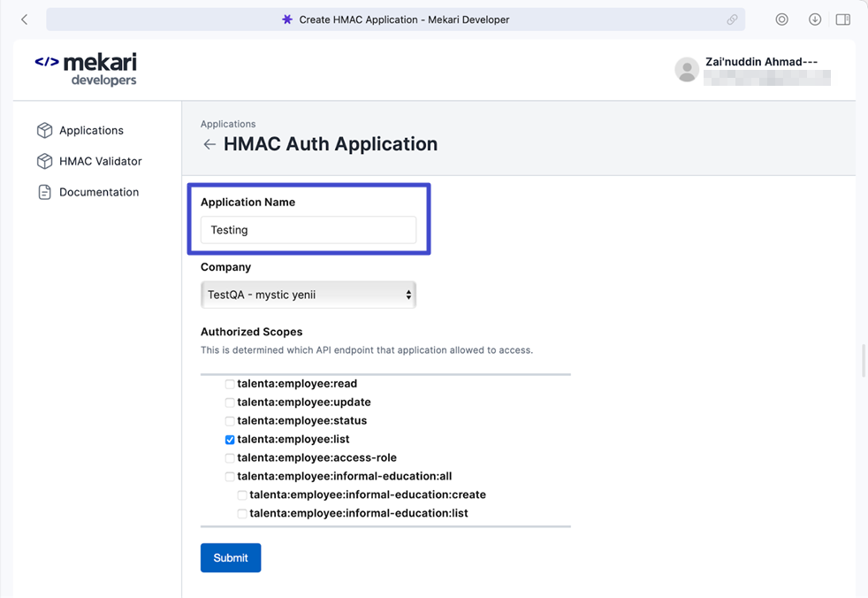Click the back arrow beside HMAC Auth Application

[209, 145]
